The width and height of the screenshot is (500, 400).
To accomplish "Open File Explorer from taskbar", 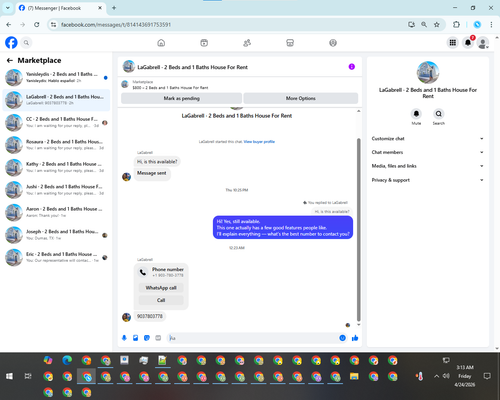I will pos(354,376).
